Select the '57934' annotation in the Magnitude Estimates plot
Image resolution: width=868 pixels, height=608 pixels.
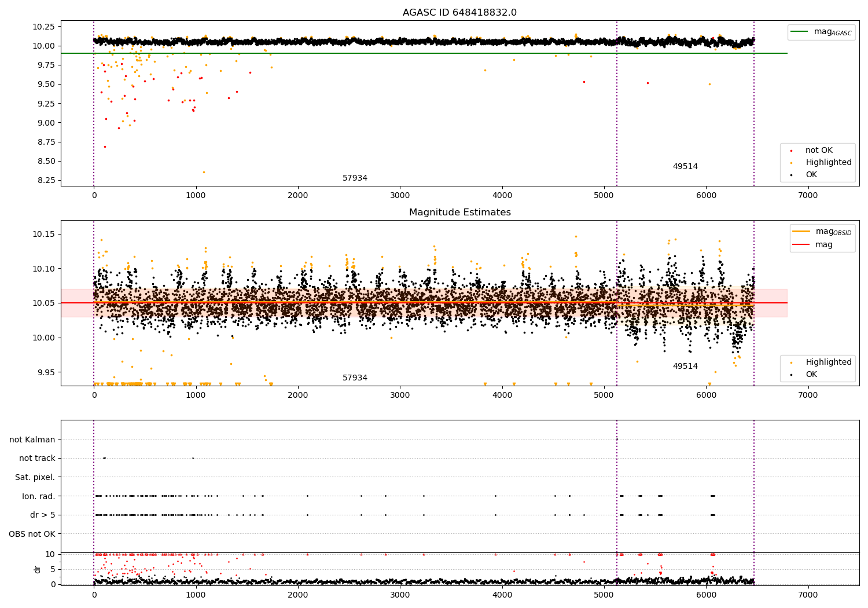(355, 378)
